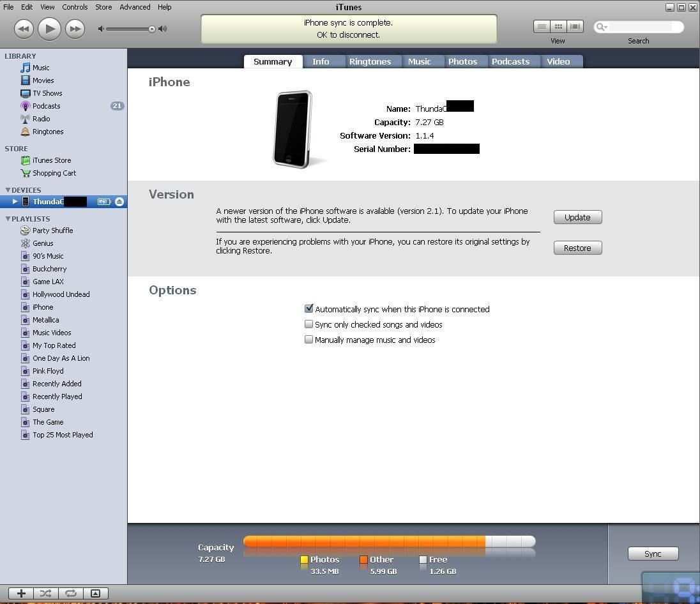Switch to grid view

point(558,26)
